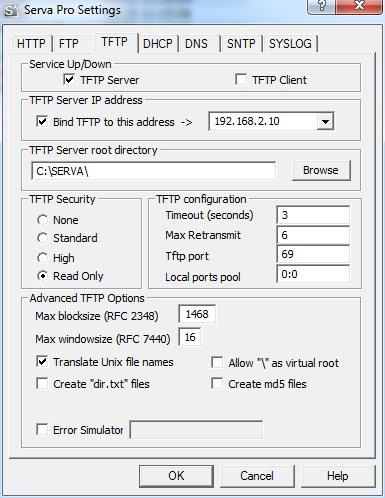This screenshot has width=385, height=498.
Task: Open the DHCP tab
Action: point(158,44)
